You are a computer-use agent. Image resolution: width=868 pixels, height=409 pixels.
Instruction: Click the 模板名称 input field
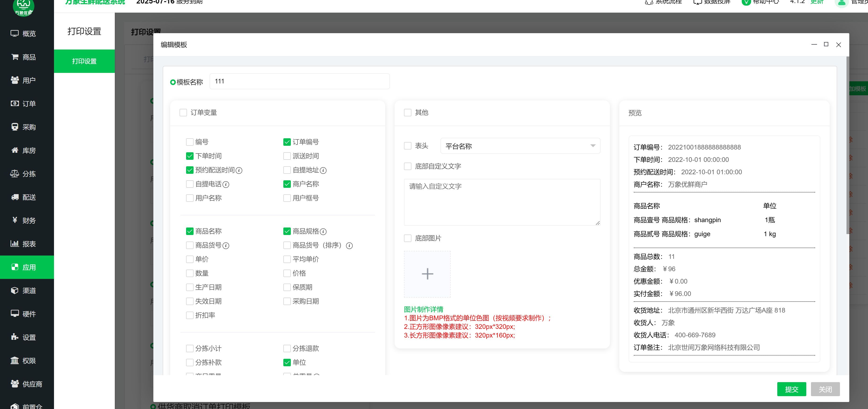(x=299, y=82)
